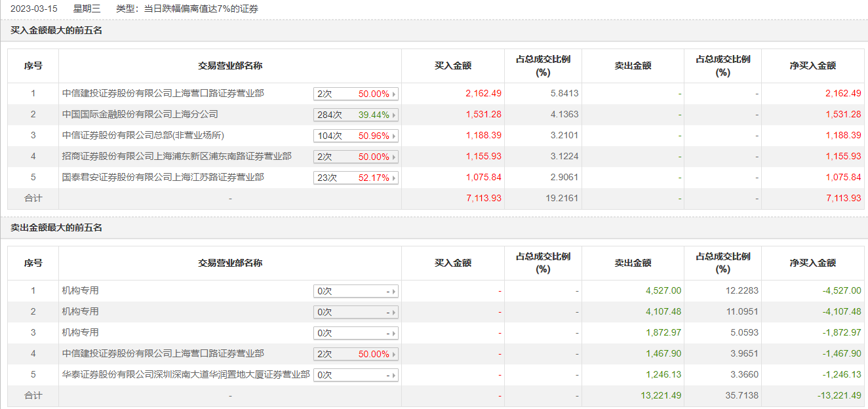The image size is (868, 409).
Task: Expand 2次 50.00% dropdown for 招商证券 row
Action: coord(356,157)
